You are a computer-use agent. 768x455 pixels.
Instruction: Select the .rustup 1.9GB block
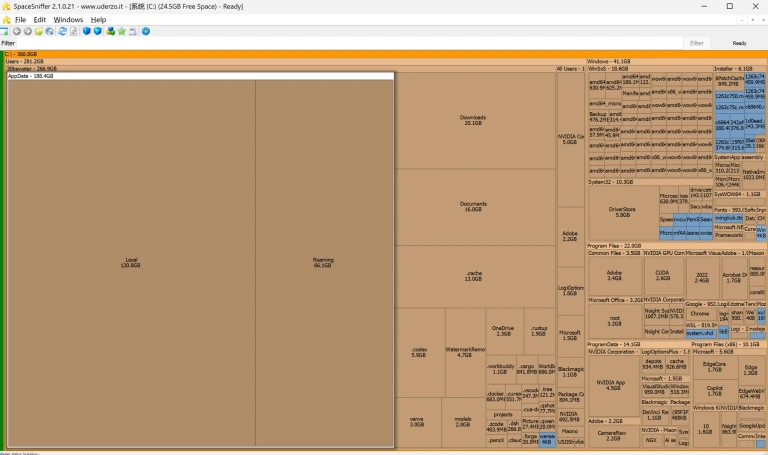[x=539, y=331]
